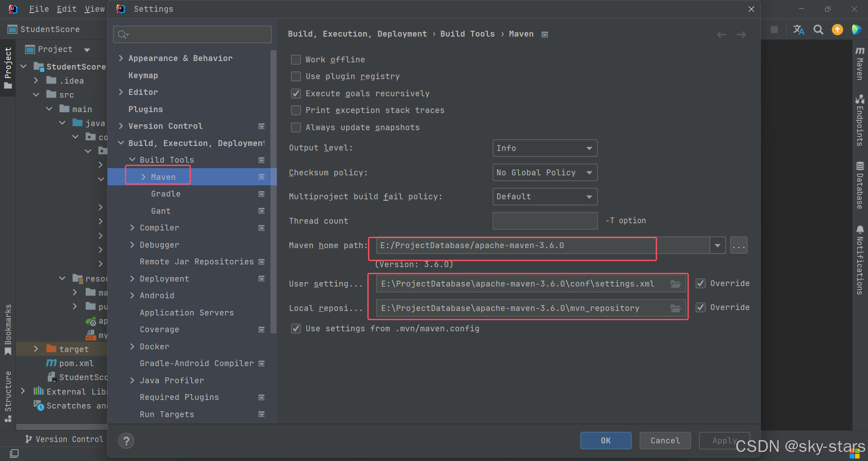The width and height of the screenshot is (868, 461).
Task: Click the Maven home path field
Action: (542, 246)
